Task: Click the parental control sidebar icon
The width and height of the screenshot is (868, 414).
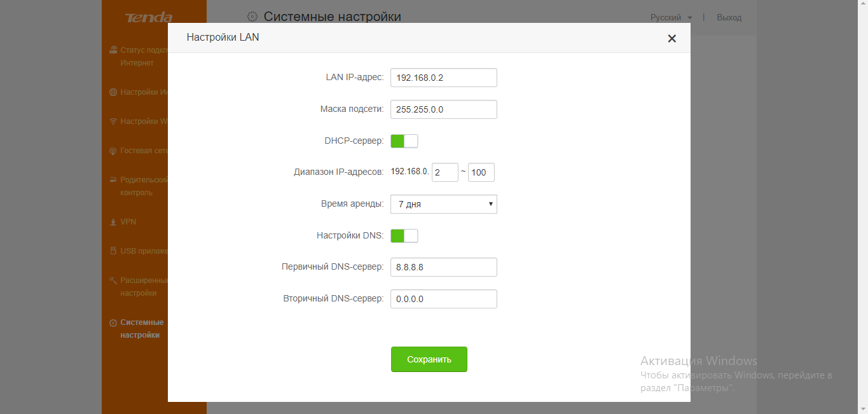Action: [x=113, y=180]
